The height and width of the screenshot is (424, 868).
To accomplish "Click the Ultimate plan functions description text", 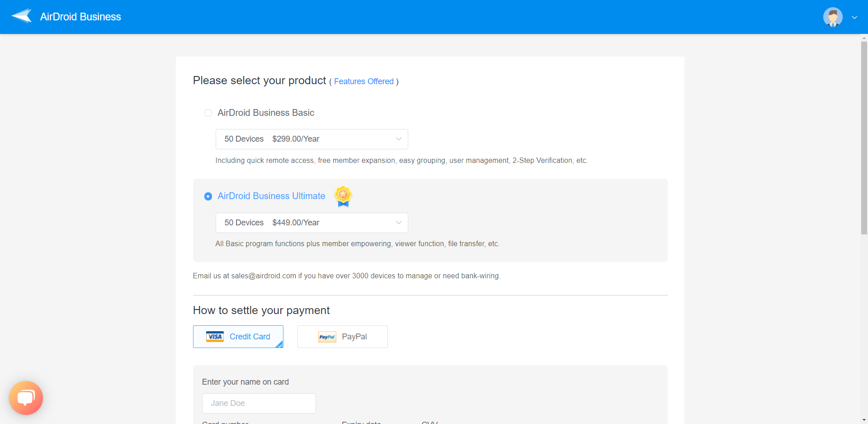I will pos(357,244).
